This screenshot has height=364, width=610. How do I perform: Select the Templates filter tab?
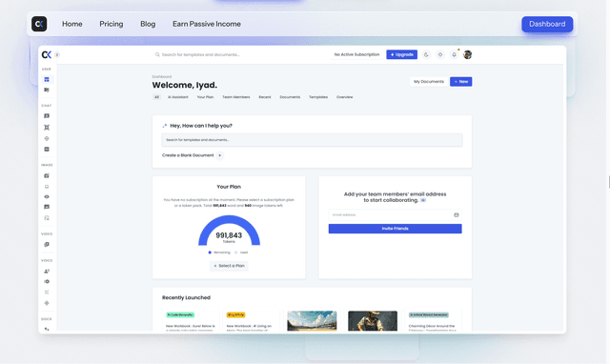click(x=318, y=97)
